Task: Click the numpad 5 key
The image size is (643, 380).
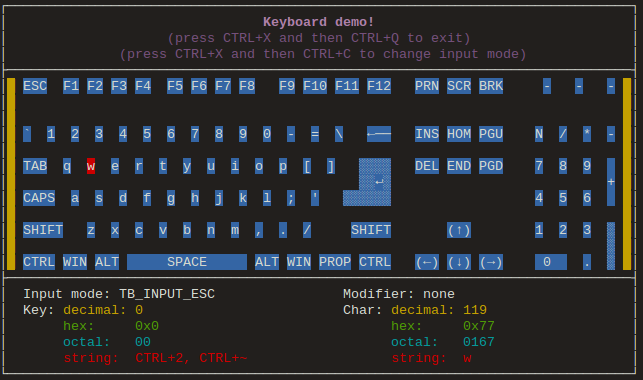Action: point(563,198)
